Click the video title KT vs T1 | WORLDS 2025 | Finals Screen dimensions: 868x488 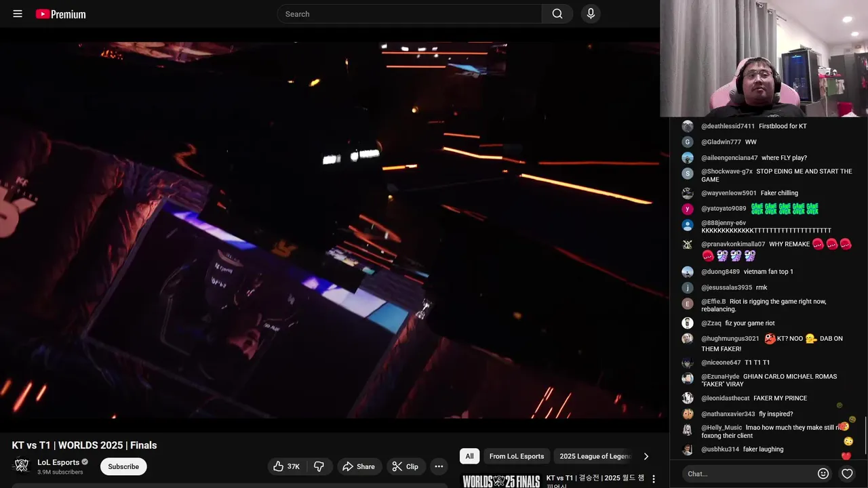pyautogui.click(x=84, y=445)
